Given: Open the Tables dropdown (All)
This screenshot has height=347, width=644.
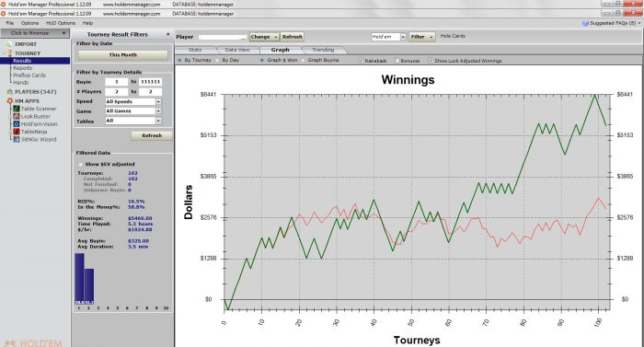Looking at the screenshot, I should tap(158, 121).
